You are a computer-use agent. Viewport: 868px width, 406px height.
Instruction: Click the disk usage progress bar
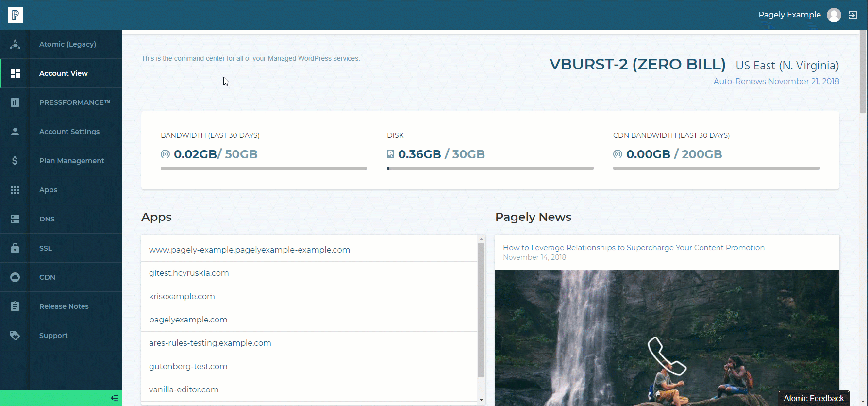[x=490, y=169]
